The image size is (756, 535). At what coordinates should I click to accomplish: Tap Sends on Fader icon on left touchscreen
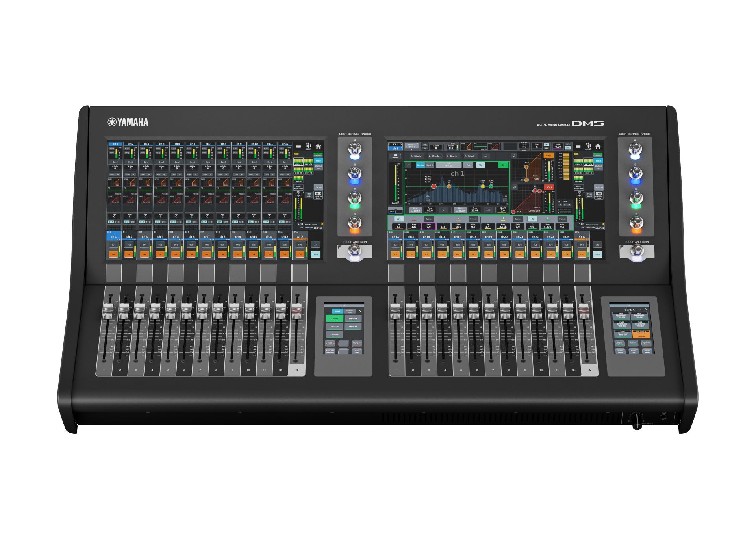pyautogui.click(x=318, y=195)
